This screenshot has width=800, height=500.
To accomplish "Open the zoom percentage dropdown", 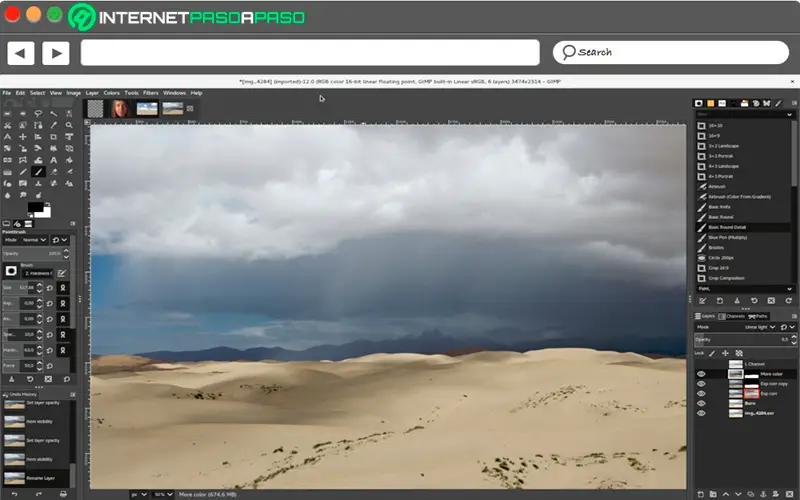I will point(163,494).
